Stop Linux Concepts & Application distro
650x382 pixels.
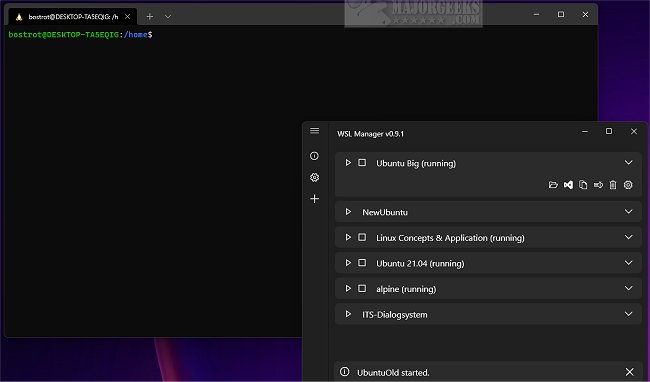pyautogui.click(x=362, y=237)
